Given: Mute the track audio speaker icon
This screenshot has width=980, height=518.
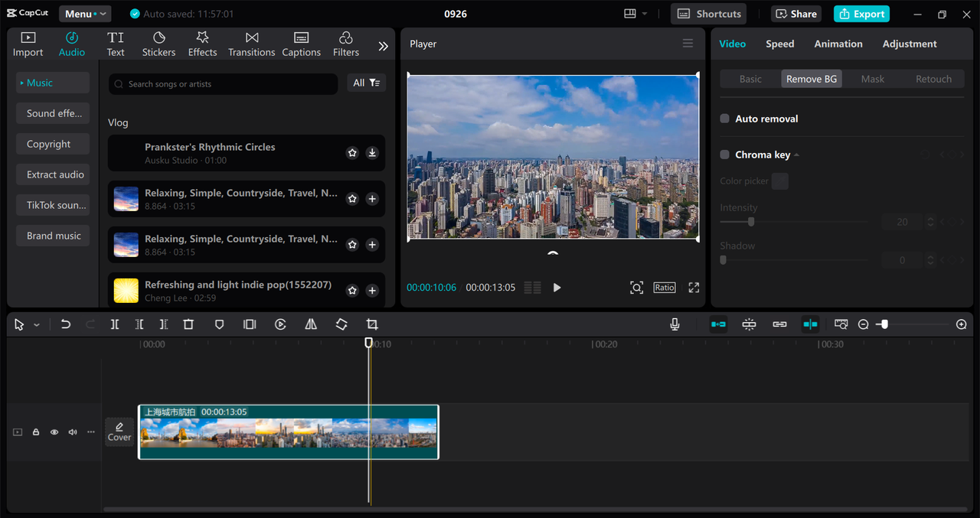Looking at the screenshot, I should point(73,432).
